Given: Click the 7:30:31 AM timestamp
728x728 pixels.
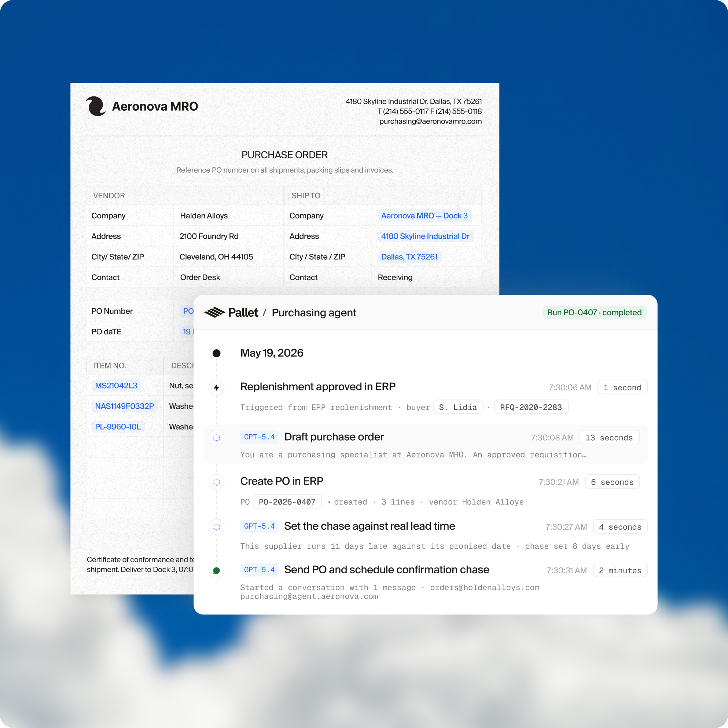Looking at the screenshot, I should pyautogui.click(x=567, y=570).
